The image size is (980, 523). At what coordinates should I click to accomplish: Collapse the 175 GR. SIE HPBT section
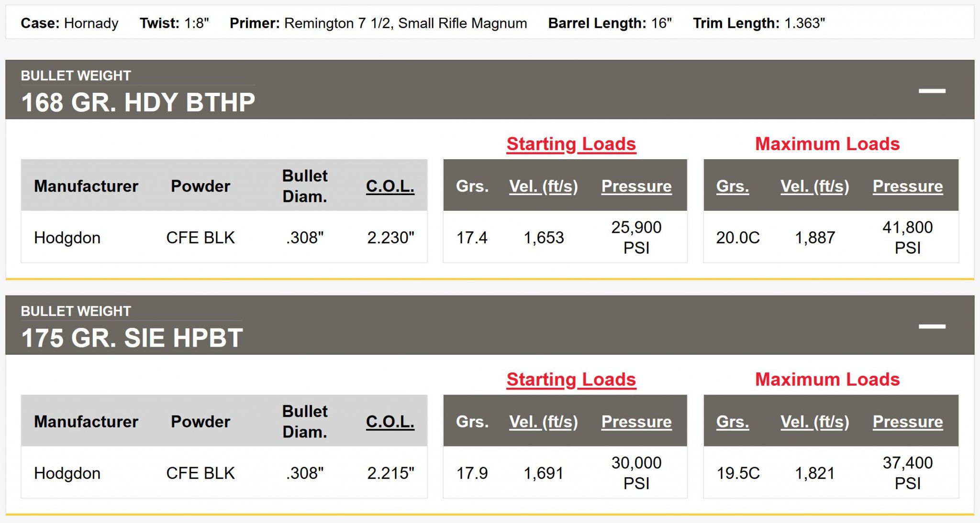(x=932, y=326)
